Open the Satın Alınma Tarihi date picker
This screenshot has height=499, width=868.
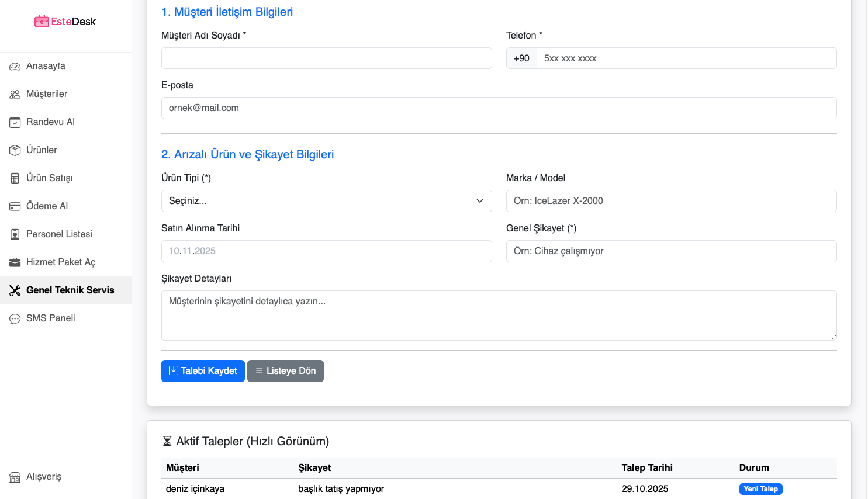pyautogui.click(x=326, y=251)
